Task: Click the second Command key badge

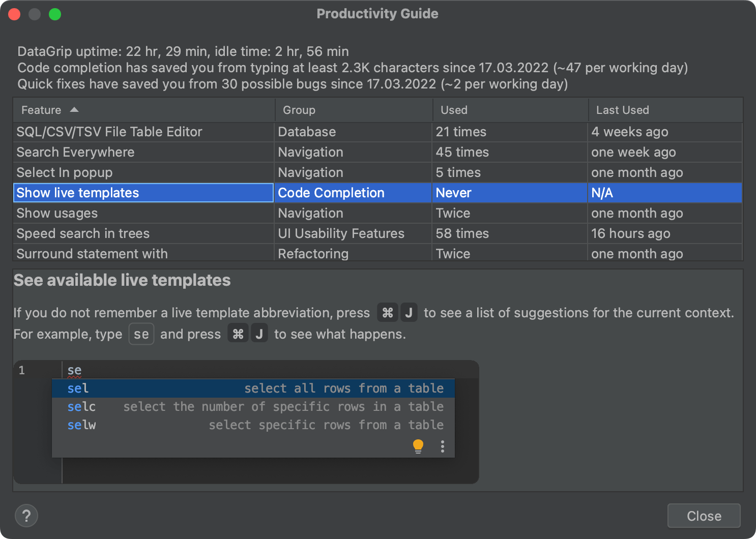Action: pyautogui.click(x=238, y=333)
